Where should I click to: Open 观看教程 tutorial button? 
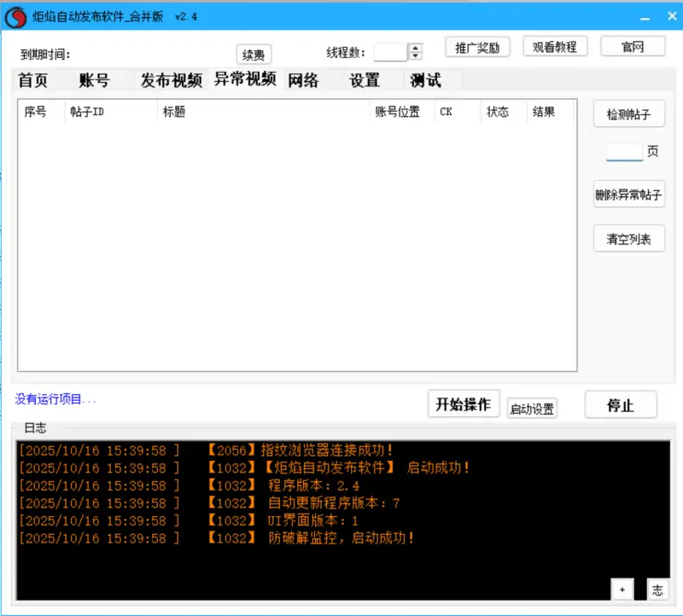(x=555, y=47)
